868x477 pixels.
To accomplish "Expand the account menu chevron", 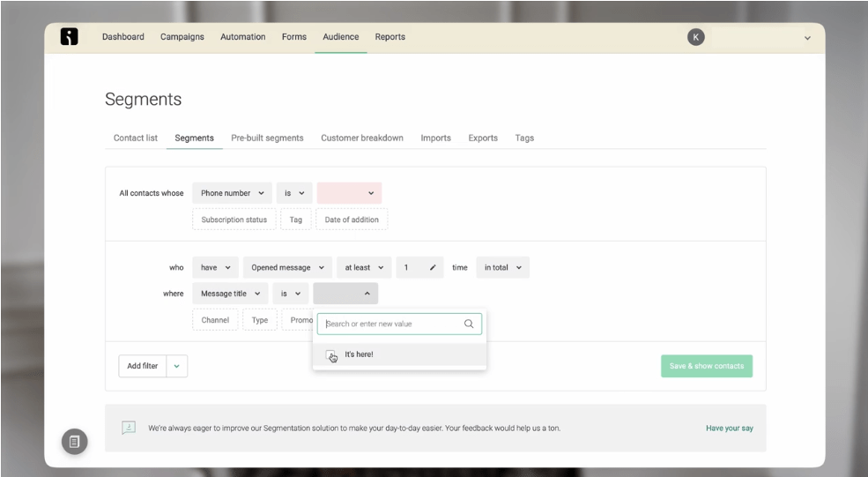I will pyautogui.click(x=807, y=38).
